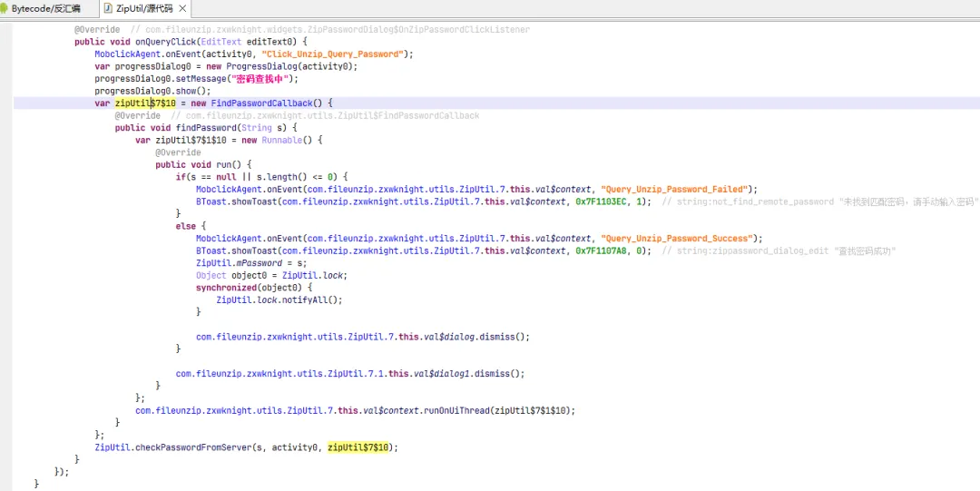Click zipUtil$7$10 argument in checkPasswordFromServer
980x491 pixels.
tap(358, 447)
